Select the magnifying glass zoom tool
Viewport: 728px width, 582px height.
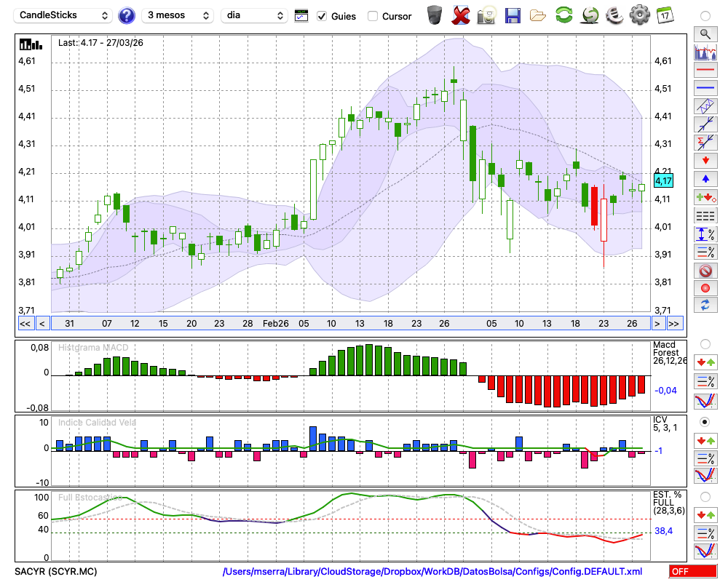click(705, 34)
